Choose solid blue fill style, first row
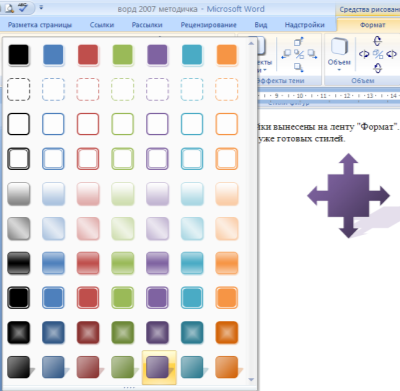 click(53, 55)
